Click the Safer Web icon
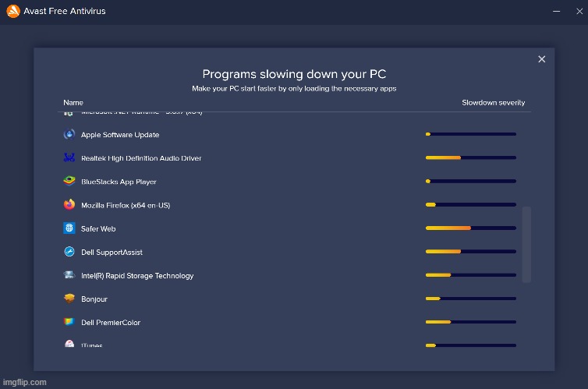This screenshot has width=588, height=389. pyautogui.click(x=69, y=228)
